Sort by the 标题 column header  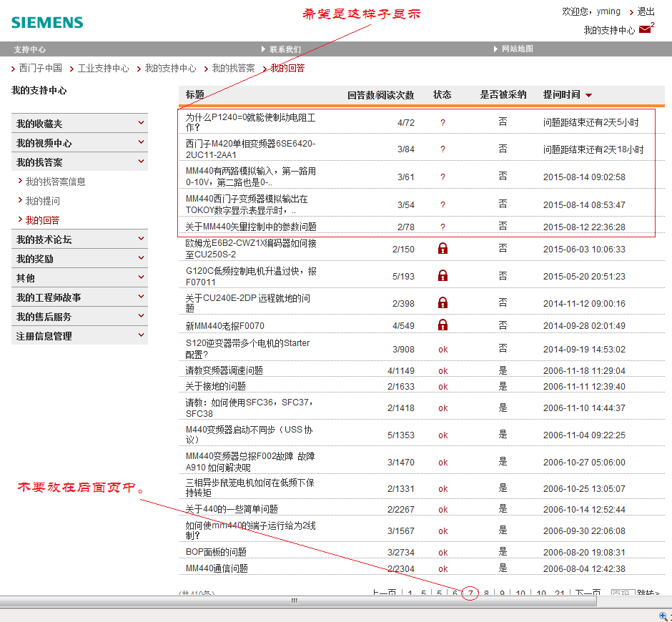pos(194,95)
